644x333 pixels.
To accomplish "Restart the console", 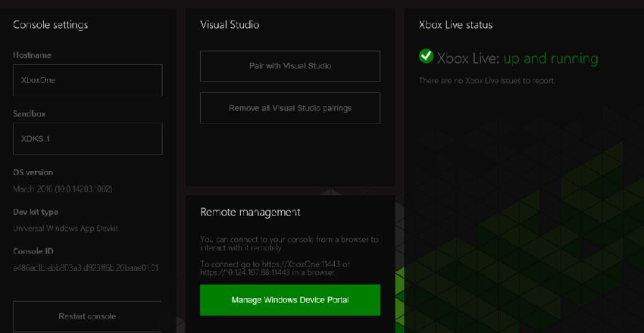I will (x=87, y=316).
